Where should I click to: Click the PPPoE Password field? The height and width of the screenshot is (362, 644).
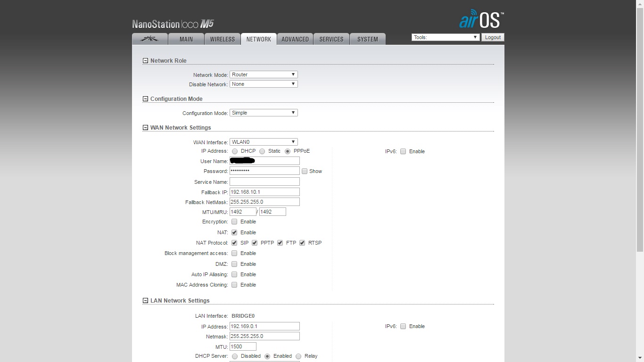(x=264, y=171)
